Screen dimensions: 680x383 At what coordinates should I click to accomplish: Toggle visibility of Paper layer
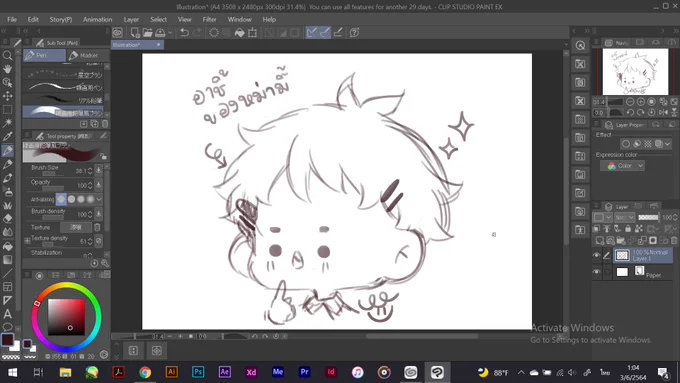click(597, 272)
